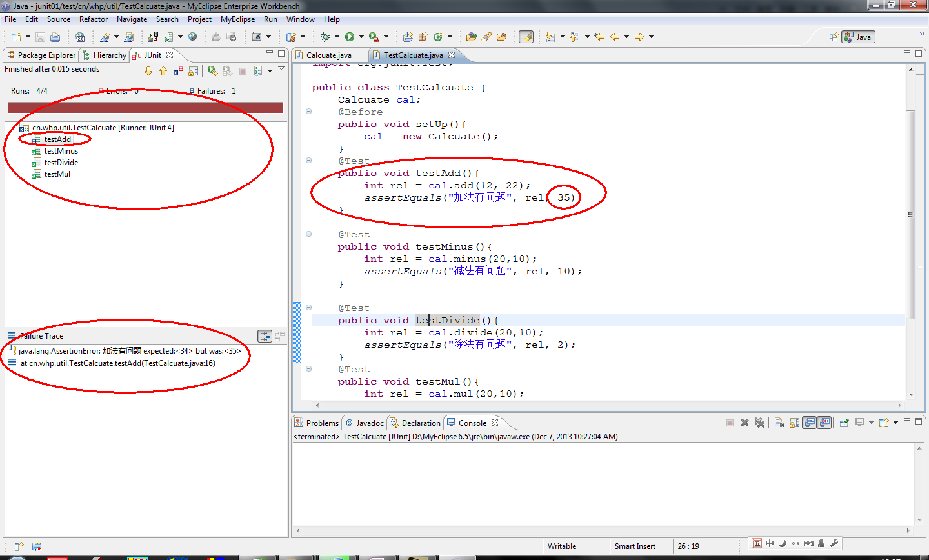The height and width of the screenshot is (560, 929).
Task: Click the Open Console icon
Action: click(884, 423)
